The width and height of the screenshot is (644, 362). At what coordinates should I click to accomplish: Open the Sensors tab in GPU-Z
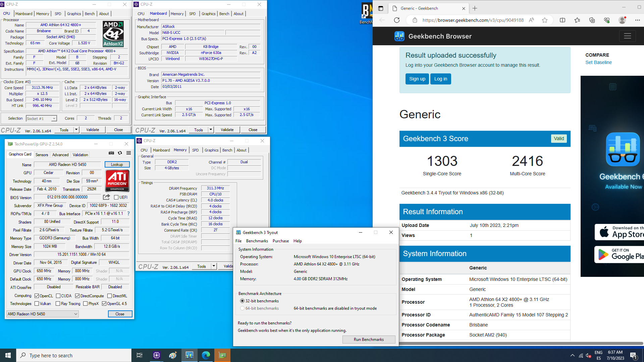click(x=42, y=155)
